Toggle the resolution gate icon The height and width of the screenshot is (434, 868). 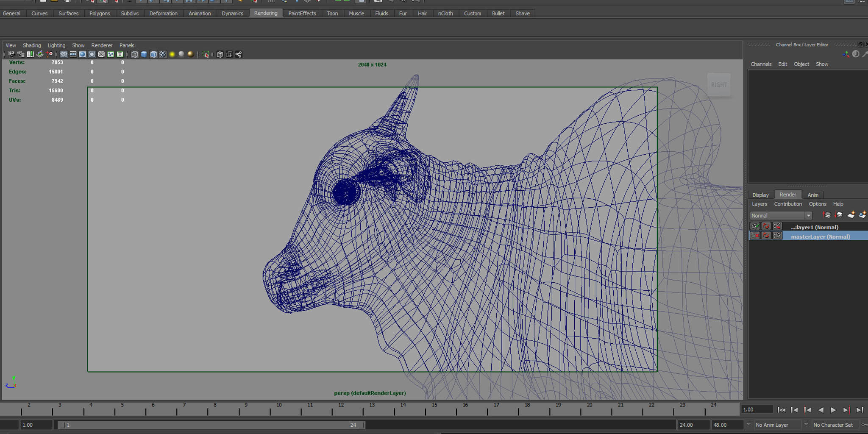tap(82, 54)
